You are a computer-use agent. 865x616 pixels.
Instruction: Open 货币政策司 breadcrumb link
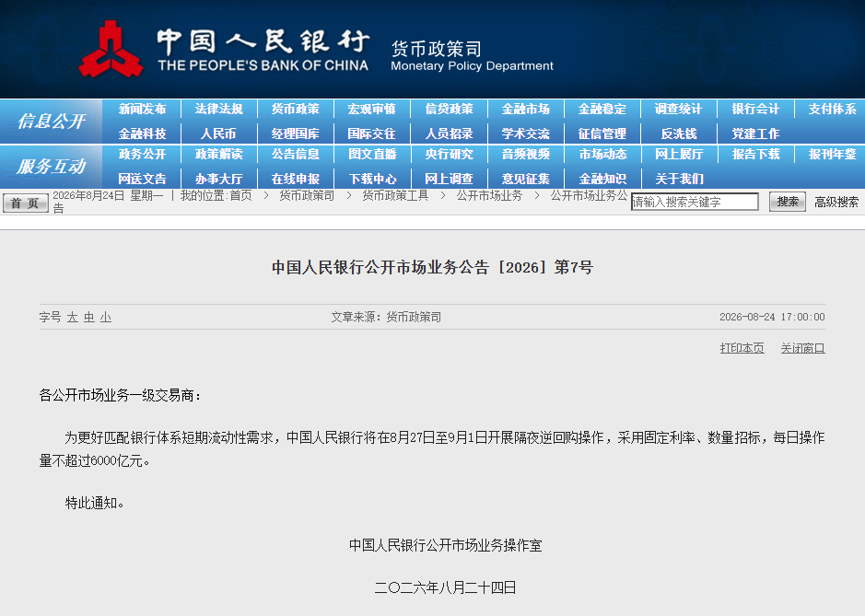tap(307, 196)
